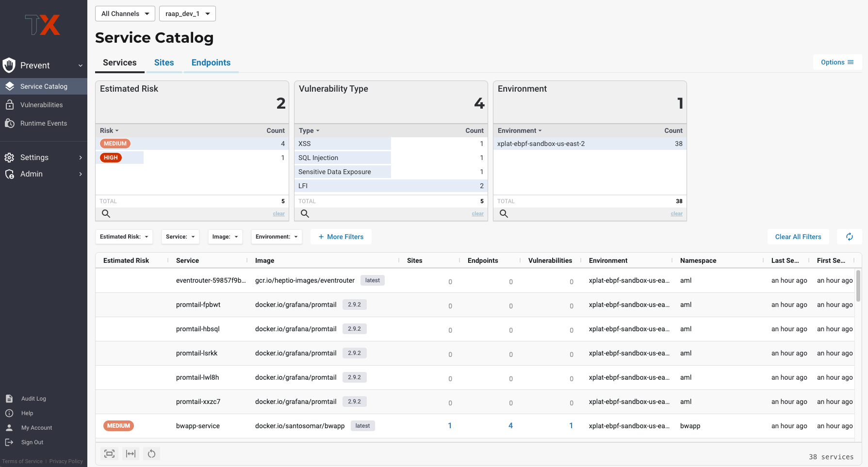
Task: Click search icon in Vulnerability Type panel
Action: pyautogui.click(x=305, y=214)
